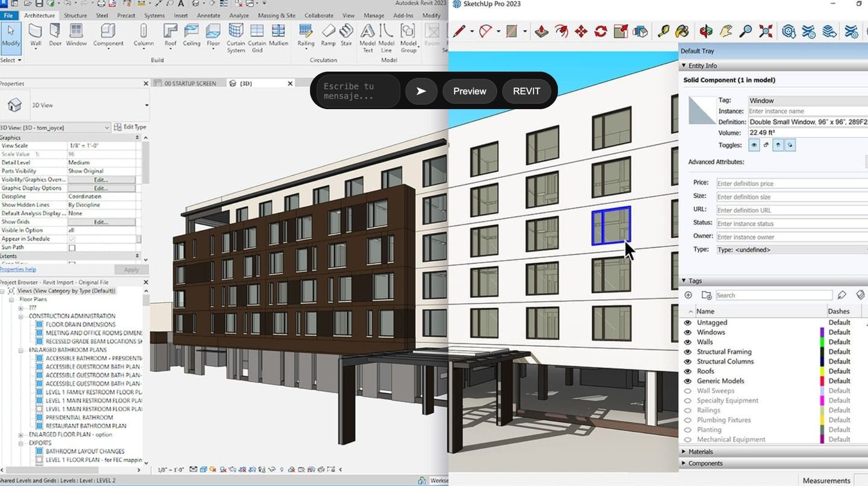Toggle the Sun Path checkbox in Properties
This screenshot has width=868, height=486.
click(x=72, y=247)
